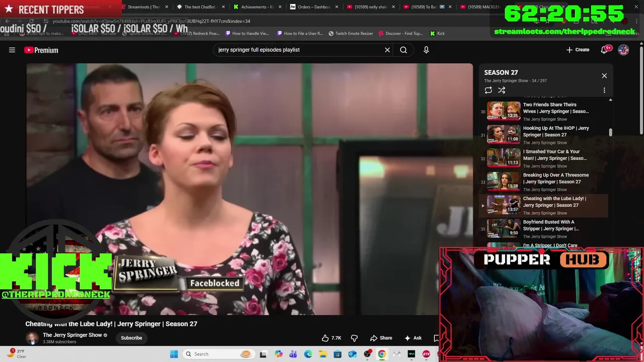
Task: Open How to File a User R... bookmark
Action: coord(300,34)
